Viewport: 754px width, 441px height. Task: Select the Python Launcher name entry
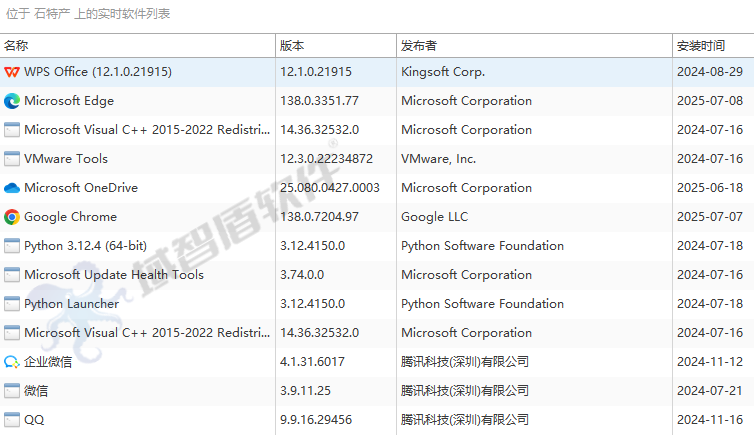[x=71, y=304]
